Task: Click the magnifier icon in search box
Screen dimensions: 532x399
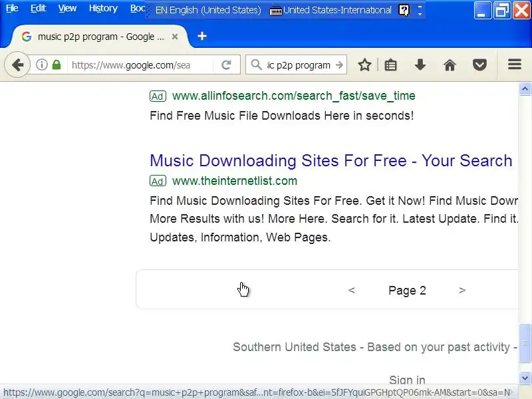Action: pyautogui.click(x=256, y=65)
